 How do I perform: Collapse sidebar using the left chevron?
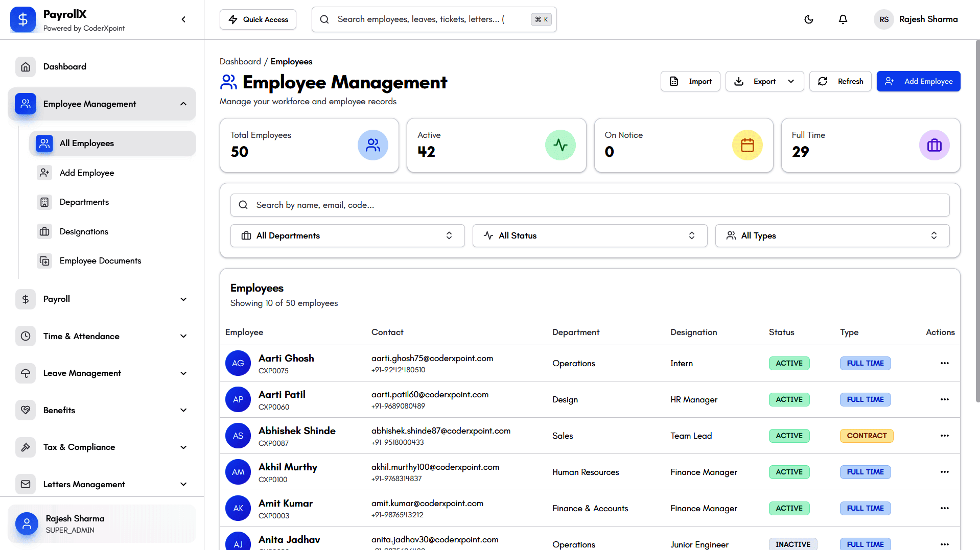click(x=183, y=19)
